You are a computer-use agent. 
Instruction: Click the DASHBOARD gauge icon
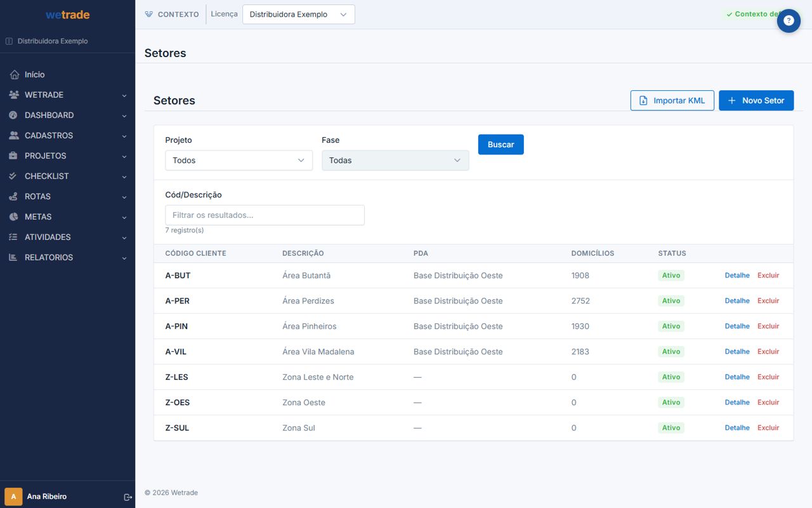(14, 116)
